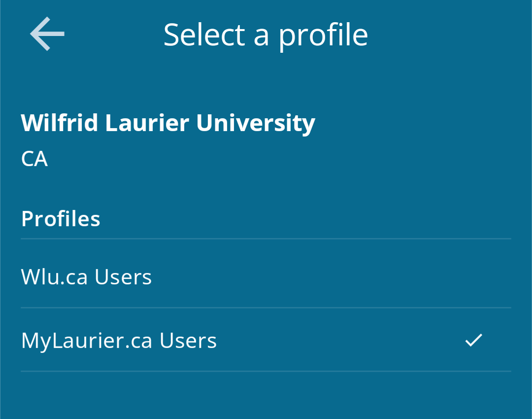Switch profile to Wlu.ca Users
532x419 pixels.
point(87,277)
